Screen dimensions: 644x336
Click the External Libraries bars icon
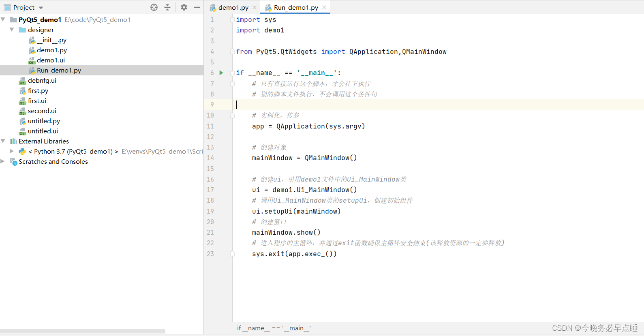point(13,141)
